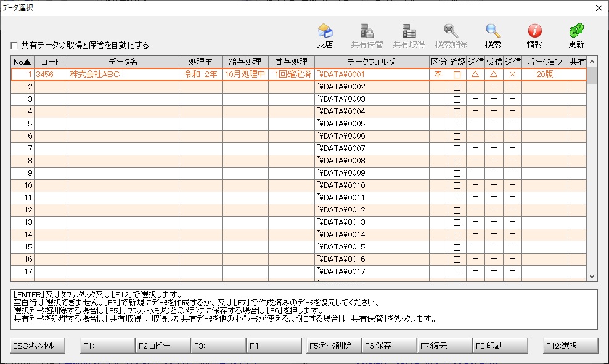The width and height of the screenshot is (609, 364).
Task: Click the 給与処理 column header
Action: 245,62
